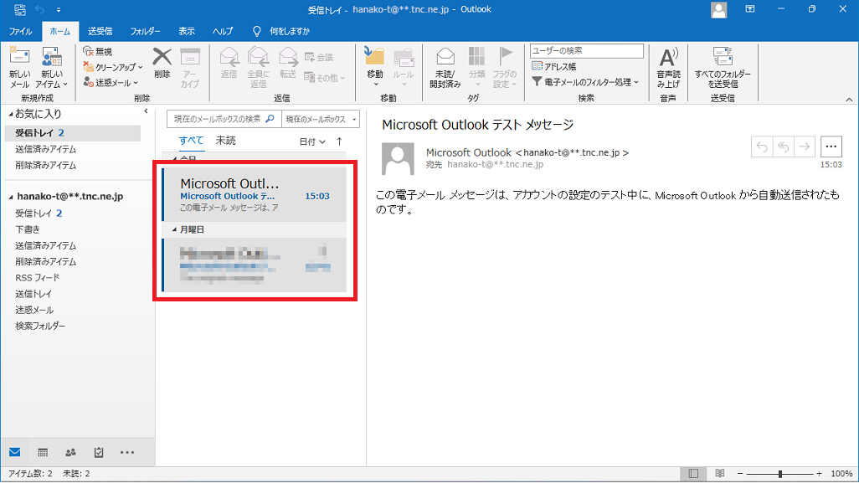Switch to reading view in status bar

tap(719, 474)
